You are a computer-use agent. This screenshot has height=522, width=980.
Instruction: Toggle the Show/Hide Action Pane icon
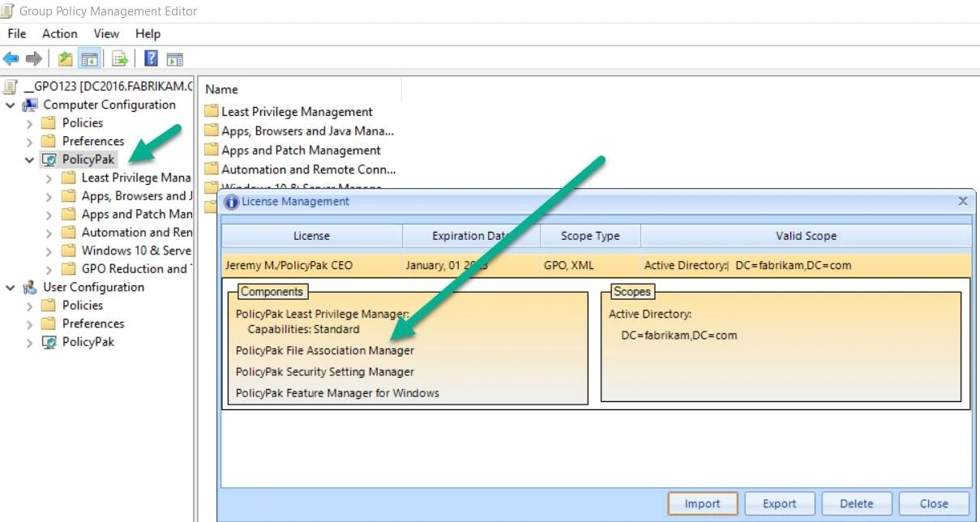[175, 58]
